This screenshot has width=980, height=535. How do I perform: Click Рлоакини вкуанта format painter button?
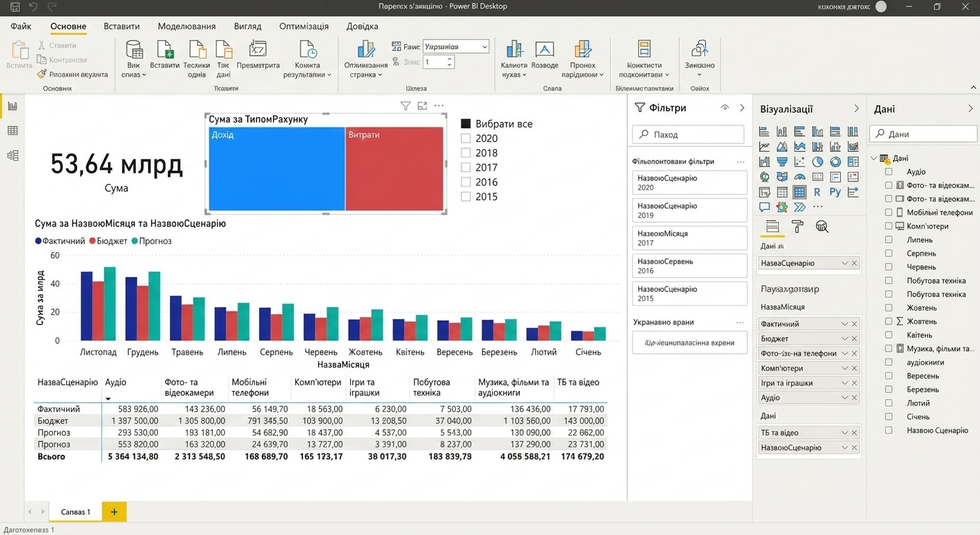click(72, 75)
